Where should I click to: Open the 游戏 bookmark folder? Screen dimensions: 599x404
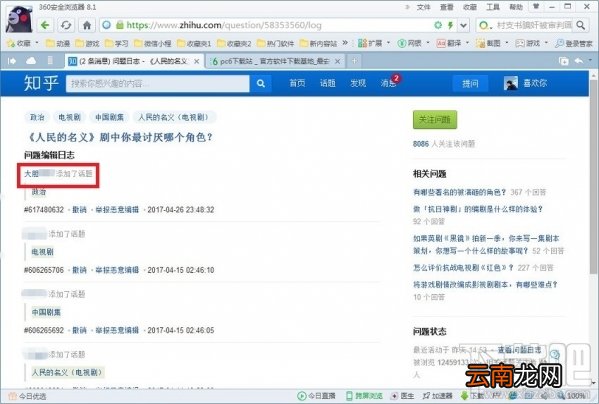(87, 43)
